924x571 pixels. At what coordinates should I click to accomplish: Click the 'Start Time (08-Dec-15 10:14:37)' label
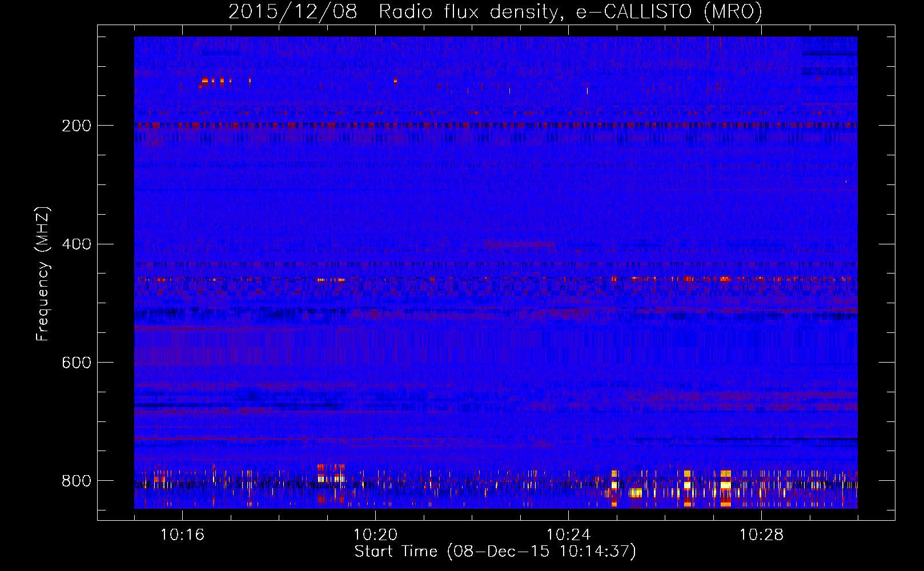(495, 552)
